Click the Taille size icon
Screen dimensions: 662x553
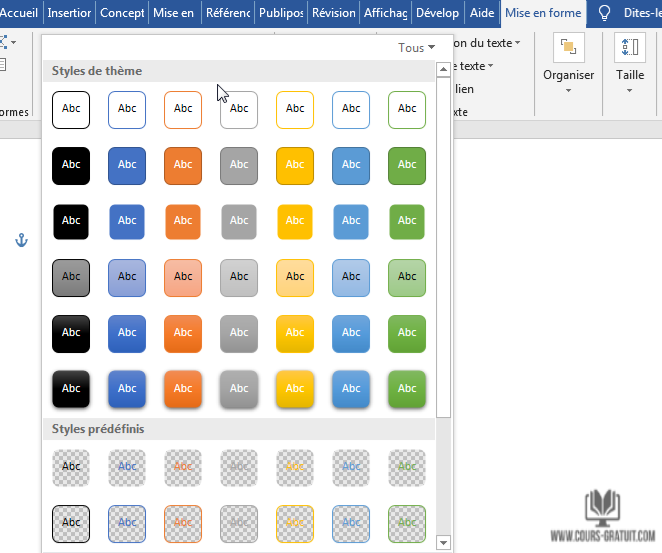pyautogui.click(x=630, y=48)
